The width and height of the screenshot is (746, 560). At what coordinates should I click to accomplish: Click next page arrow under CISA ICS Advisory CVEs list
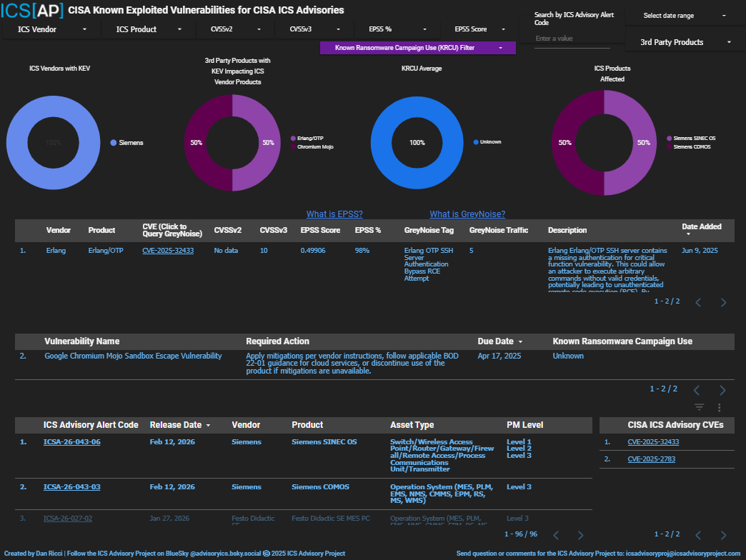(x=723, y=535)
